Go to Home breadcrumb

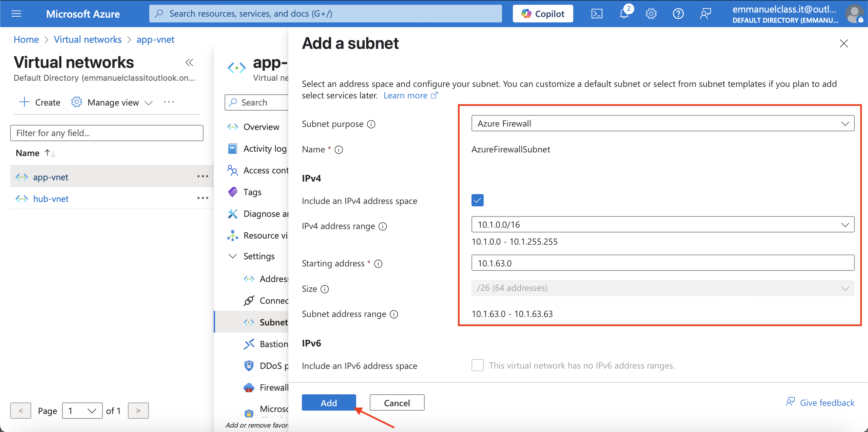(26, 39)
